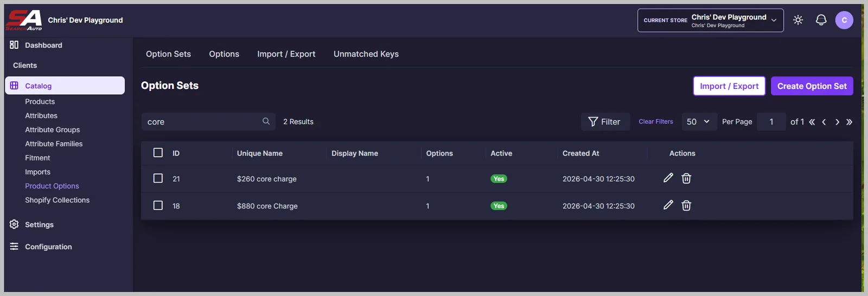Open Attribute Groups
This screenshot has width=868, height=296.
(x=52, y=130)
